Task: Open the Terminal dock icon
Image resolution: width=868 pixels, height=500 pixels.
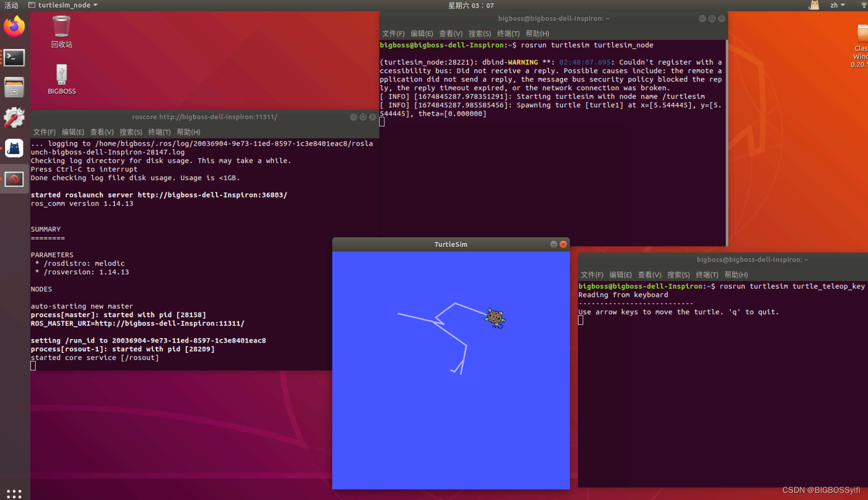Action: [x=14, y=58]
